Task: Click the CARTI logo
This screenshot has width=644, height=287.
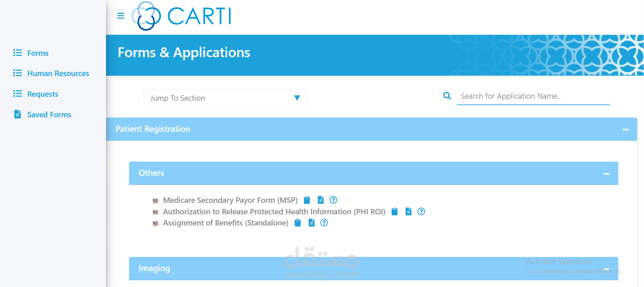Action: (x=181, y=16)
